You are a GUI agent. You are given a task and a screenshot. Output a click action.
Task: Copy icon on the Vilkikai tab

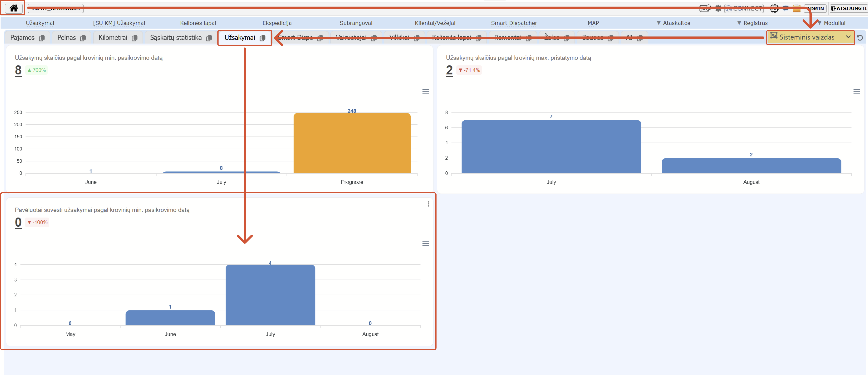417,38
